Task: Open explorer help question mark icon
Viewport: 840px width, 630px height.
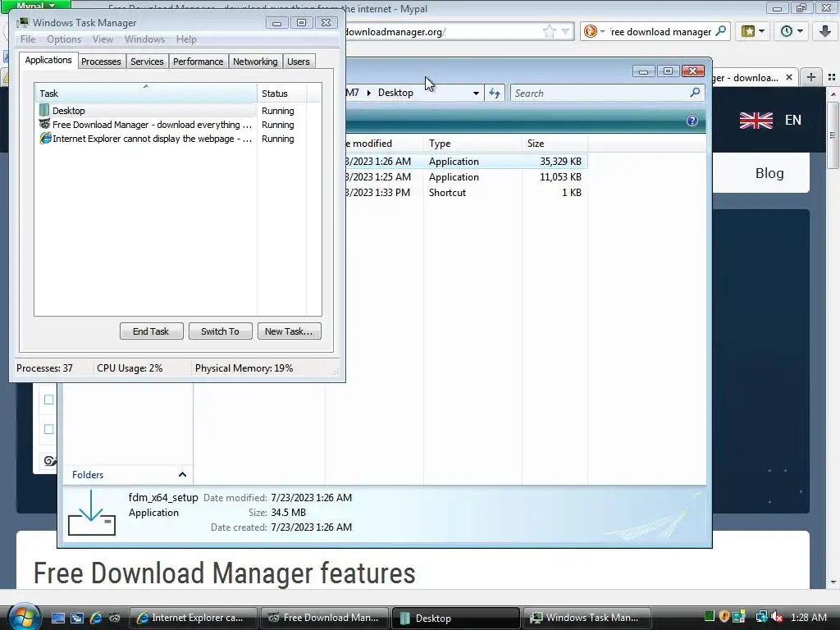Action: [692, 121]
